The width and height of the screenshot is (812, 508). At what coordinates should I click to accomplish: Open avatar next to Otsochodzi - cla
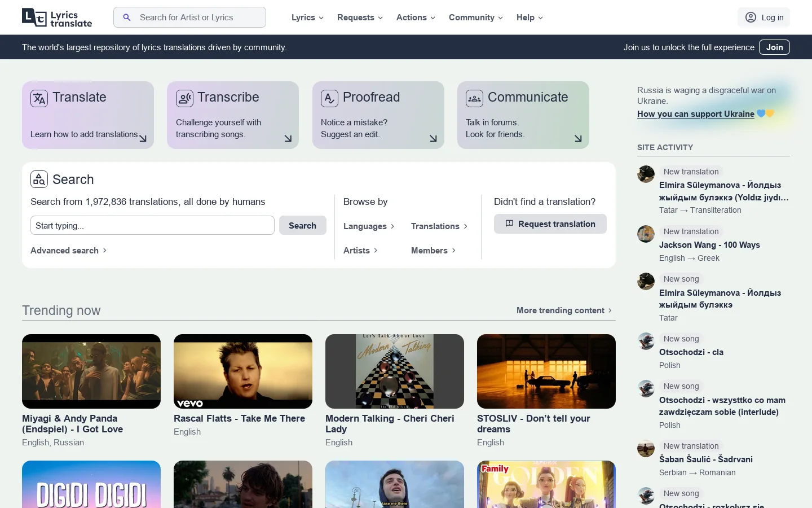point(646,341)
